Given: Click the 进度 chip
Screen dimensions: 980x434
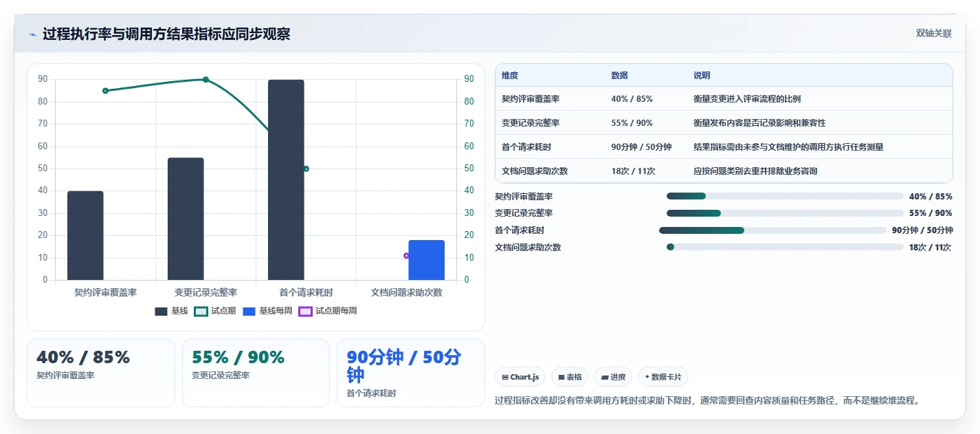Looking at the screenshot, I should [x=613, y=377].
